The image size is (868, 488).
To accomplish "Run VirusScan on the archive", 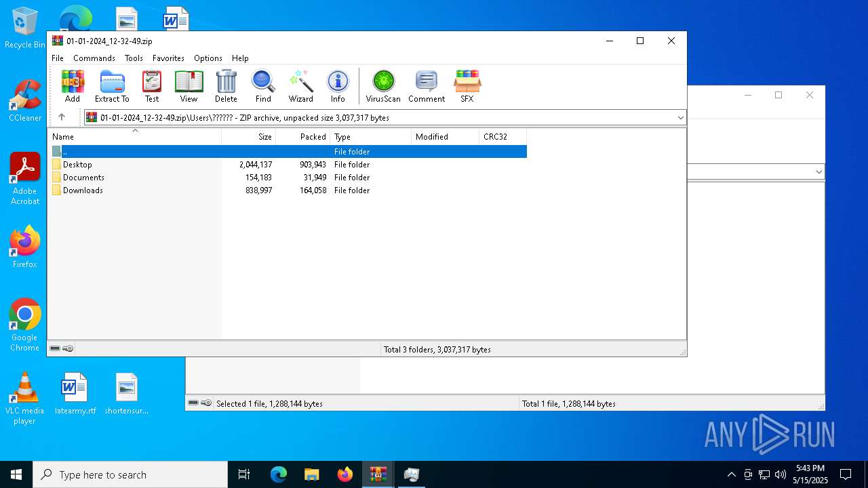I will [383, 86].
